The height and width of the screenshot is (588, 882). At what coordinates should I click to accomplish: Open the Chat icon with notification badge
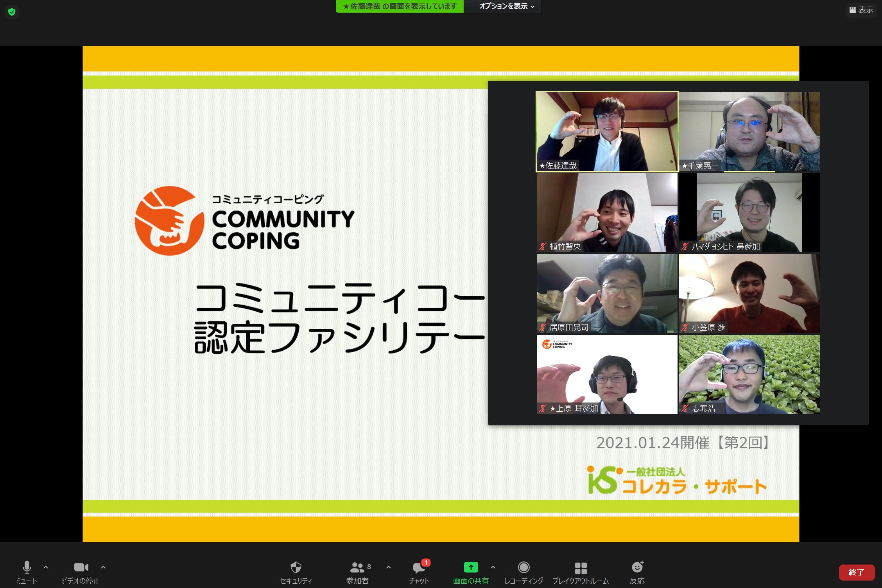point(419,567)
